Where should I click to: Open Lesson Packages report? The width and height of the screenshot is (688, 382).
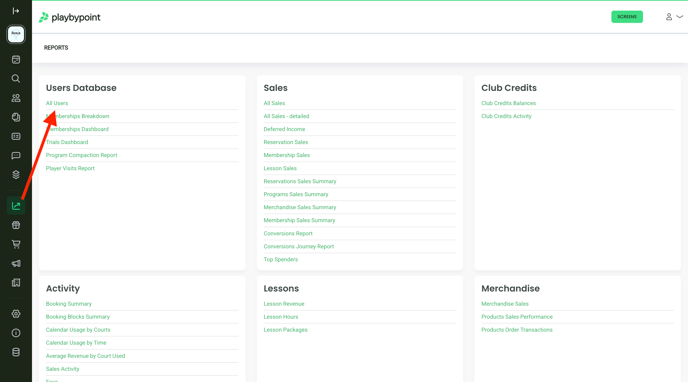click(285, 330)
